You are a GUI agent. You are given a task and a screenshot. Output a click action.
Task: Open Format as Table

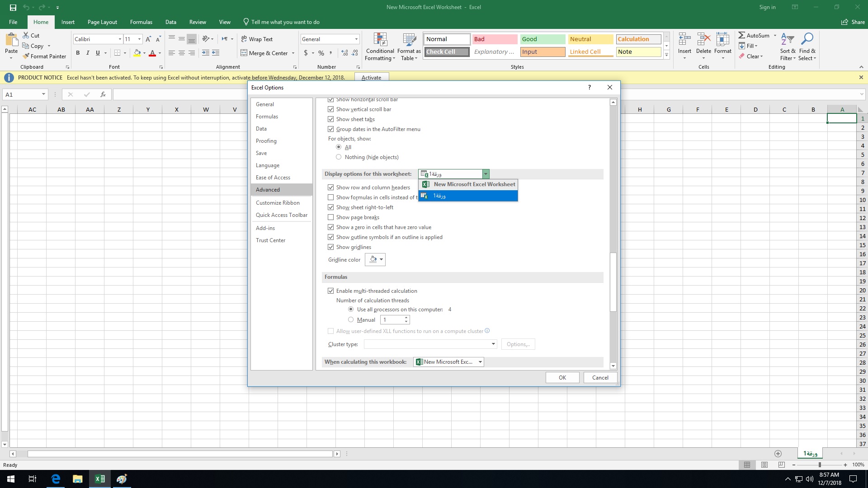tap(409, 47)
